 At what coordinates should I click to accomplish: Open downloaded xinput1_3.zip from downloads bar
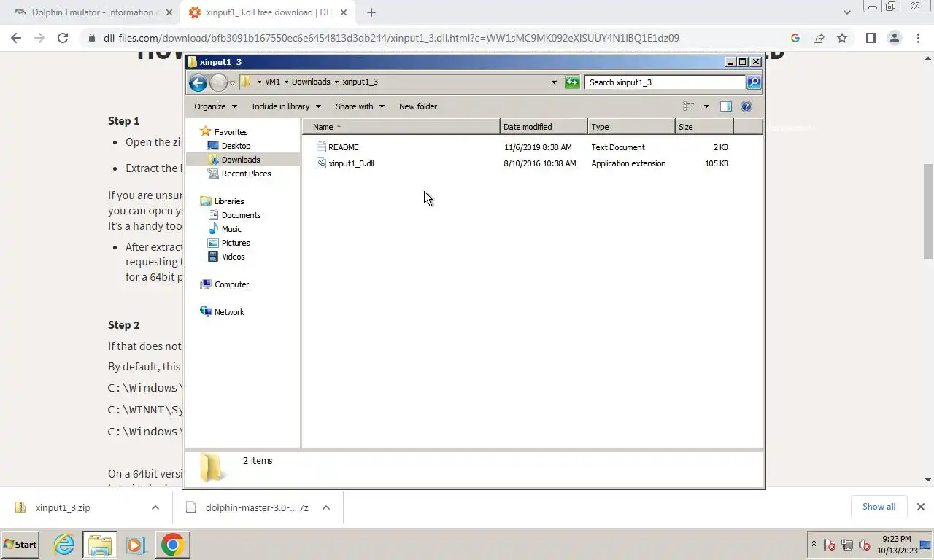tap(63, 507)
